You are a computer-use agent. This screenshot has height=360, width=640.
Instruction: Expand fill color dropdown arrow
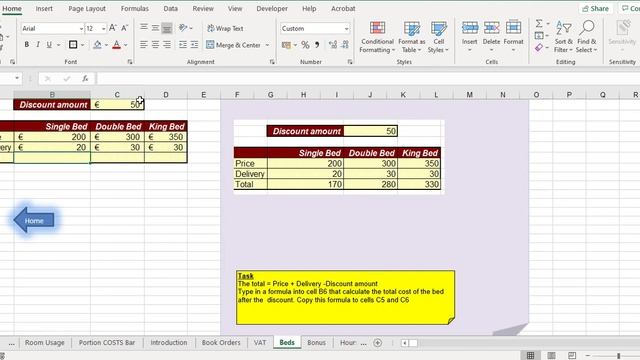[106, 45]
